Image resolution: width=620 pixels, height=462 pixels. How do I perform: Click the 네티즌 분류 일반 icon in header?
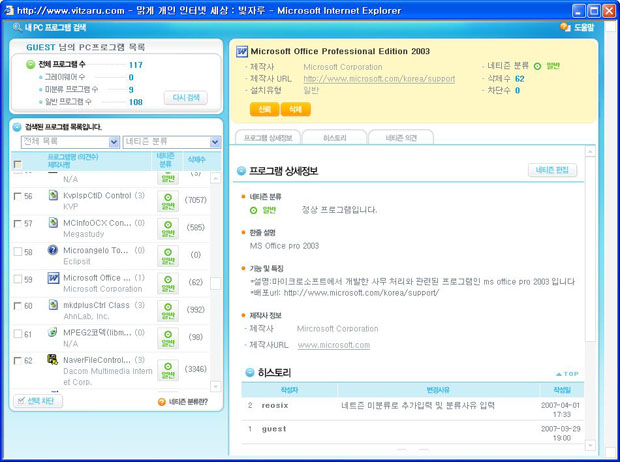[x=537, y=66]
